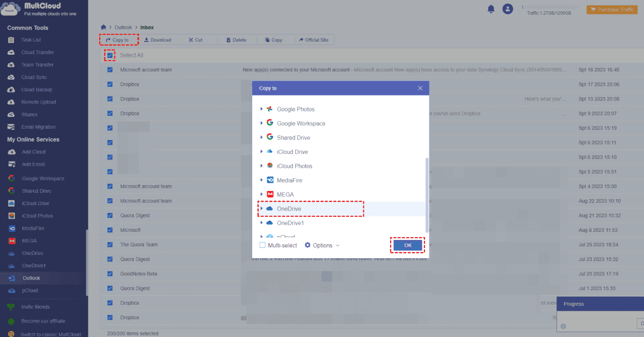The height and width of the screenshot is (337, 644).
Task: Click the Copy to toolbar button
Action: coord(119,40)
